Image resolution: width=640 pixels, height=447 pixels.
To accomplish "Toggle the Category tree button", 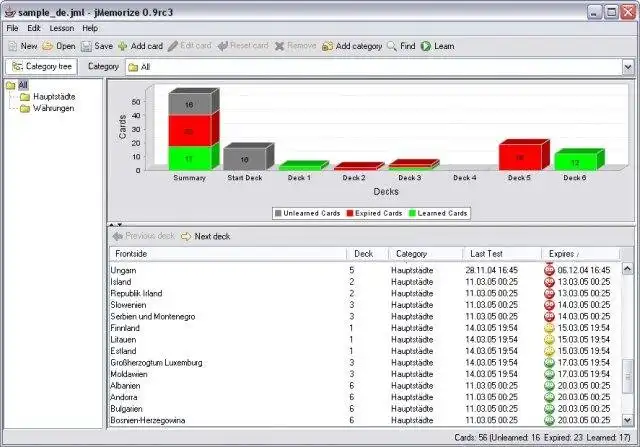I will (x=41, y=66).
